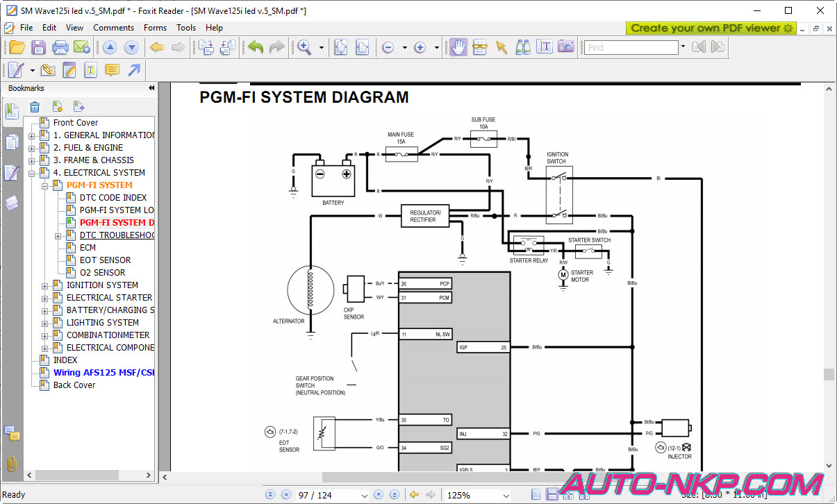Open the Forms menu
Image resolution: width=837 pixels, height=504 pixels.
tap(155, 28)
